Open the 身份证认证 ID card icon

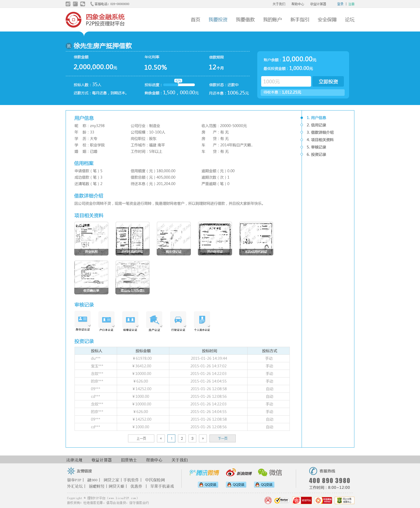coord(83,319)
